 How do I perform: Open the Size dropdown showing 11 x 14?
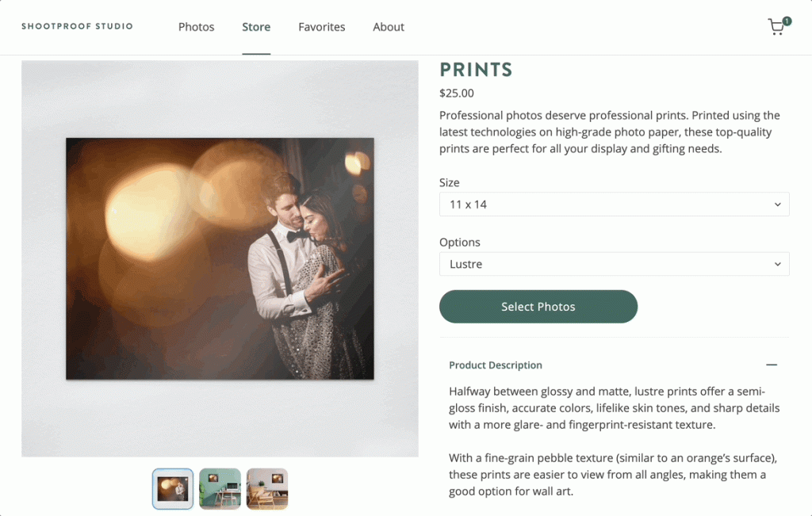(614, 204)
